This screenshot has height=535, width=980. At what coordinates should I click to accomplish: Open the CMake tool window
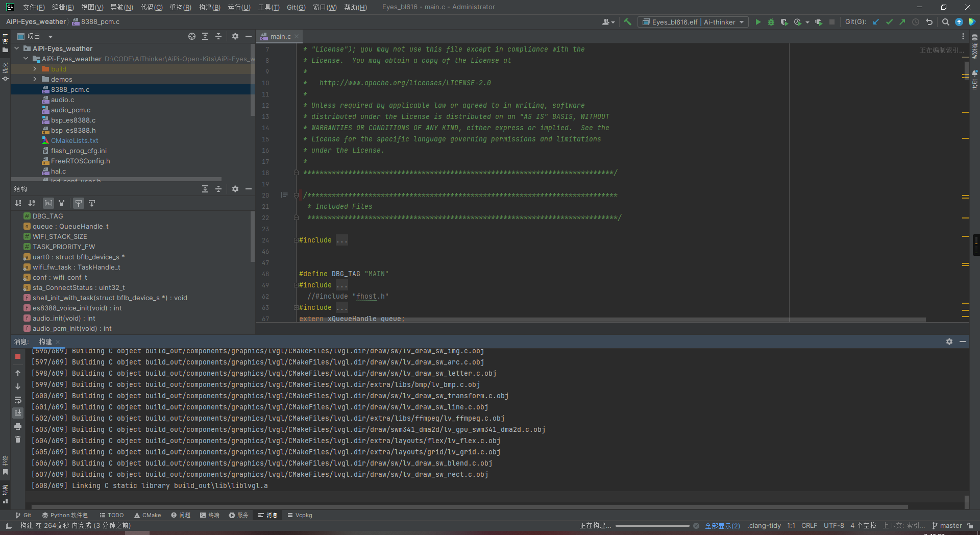point(148,515)
